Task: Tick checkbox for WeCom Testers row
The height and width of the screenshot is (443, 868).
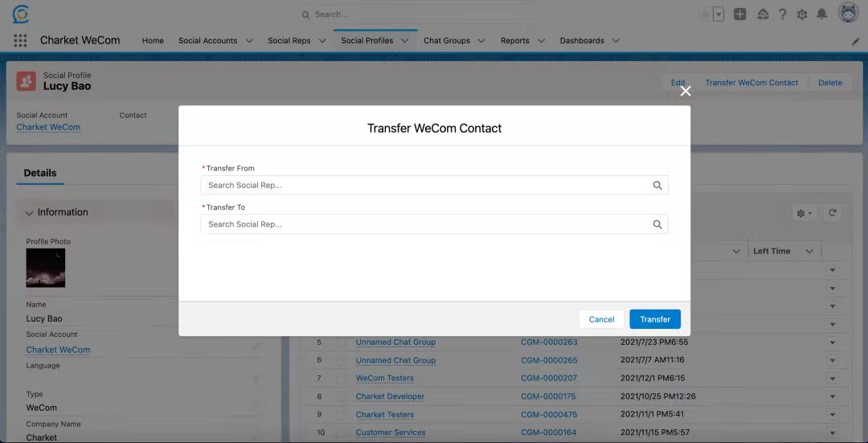Action: tap(342, 379)
